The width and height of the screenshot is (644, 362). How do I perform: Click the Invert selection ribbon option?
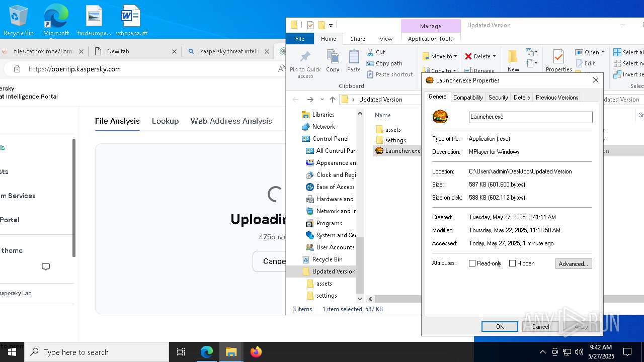tap(628, 74)
